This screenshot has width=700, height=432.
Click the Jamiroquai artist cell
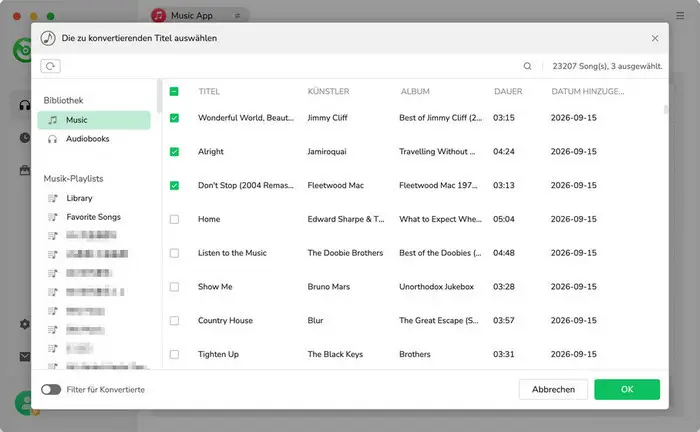(327, 152)
